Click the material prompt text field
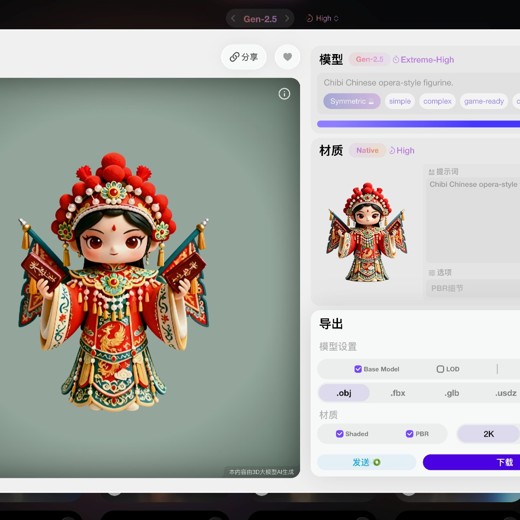Viewport: 520px width, 520px height. tap(473, 220)
